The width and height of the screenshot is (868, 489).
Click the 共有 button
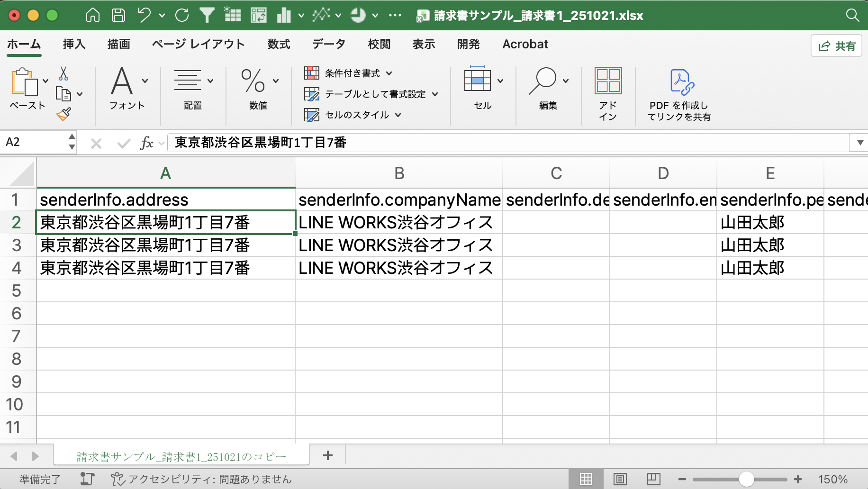836,45
